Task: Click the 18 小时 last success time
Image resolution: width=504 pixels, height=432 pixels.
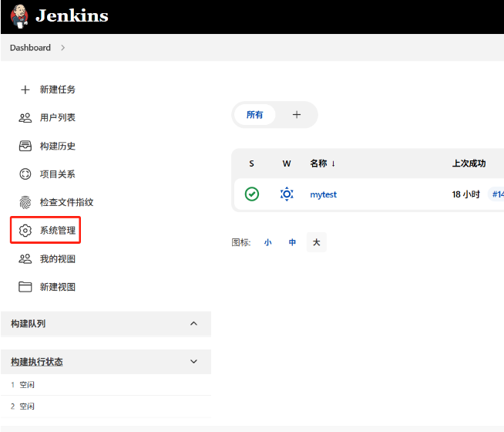Action: (x=465, y=194)
